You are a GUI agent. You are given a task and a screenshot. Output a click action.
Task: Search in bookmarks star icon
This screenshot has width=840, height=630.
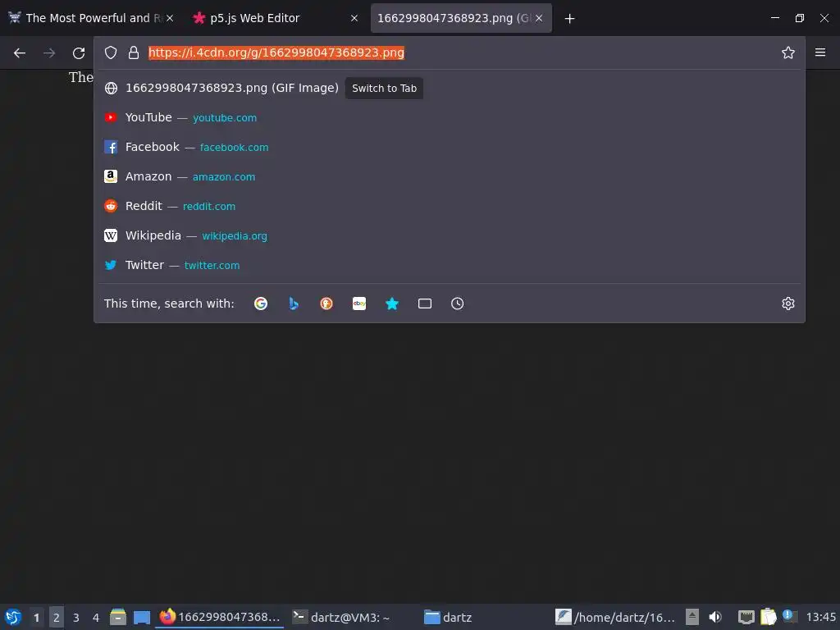point(392,304)
